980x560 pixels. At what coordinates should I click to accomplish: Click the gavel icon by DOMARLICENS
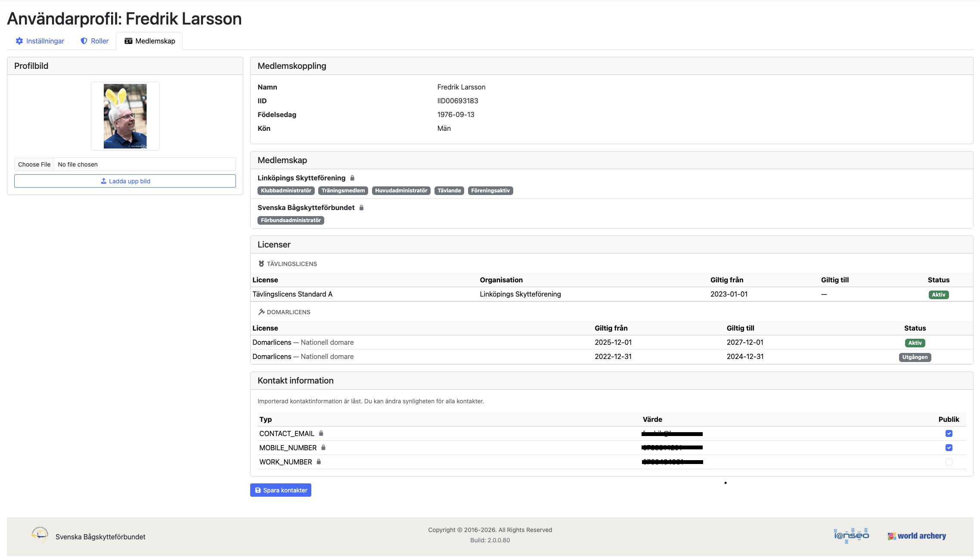click(x=261, y=312)
